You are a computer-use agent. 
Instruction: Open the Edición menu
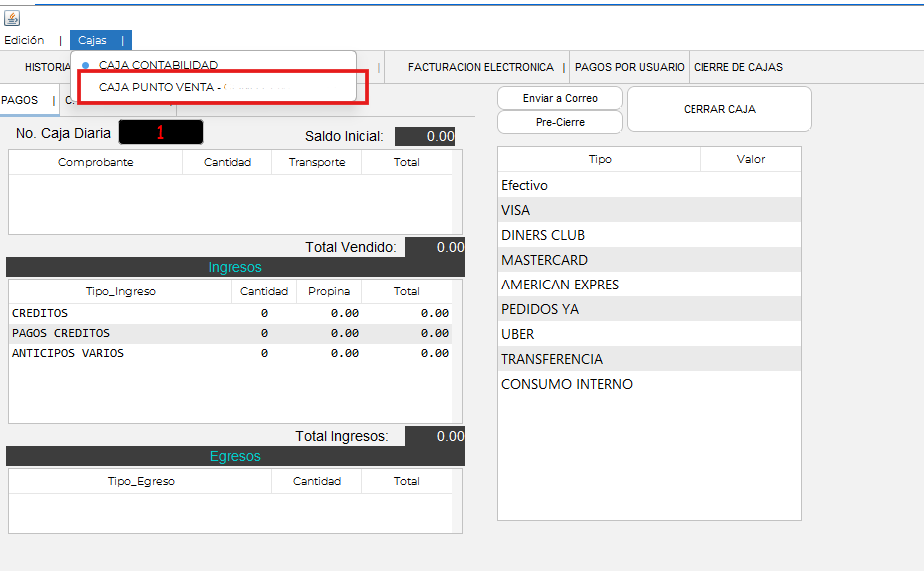tap(24, 40)
